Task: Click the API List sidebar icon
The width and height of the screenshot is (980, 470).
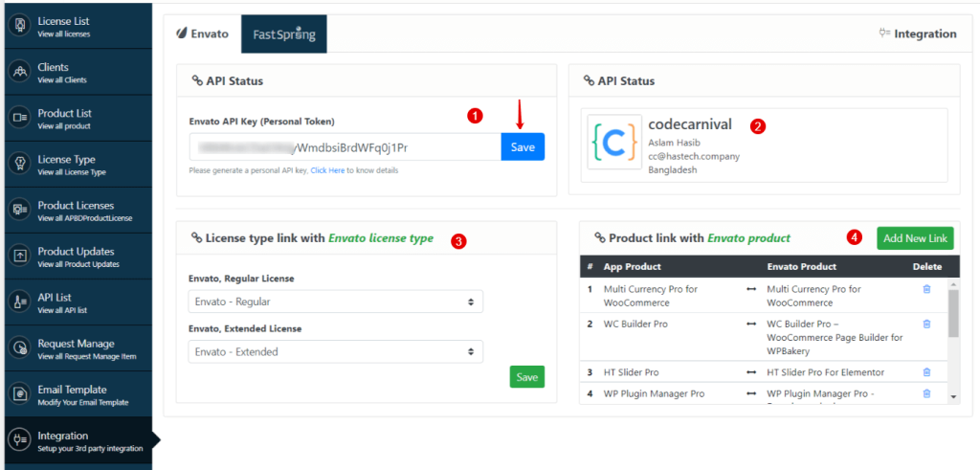Action: [x=21, y=302]
